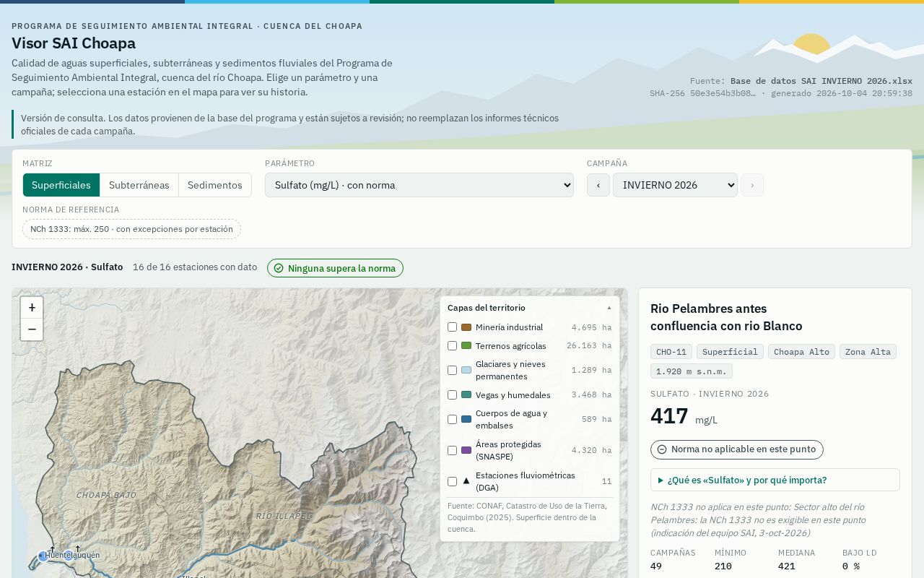Click the black triangle symbol for Estaciones fluviométricas

coord(466,481)
